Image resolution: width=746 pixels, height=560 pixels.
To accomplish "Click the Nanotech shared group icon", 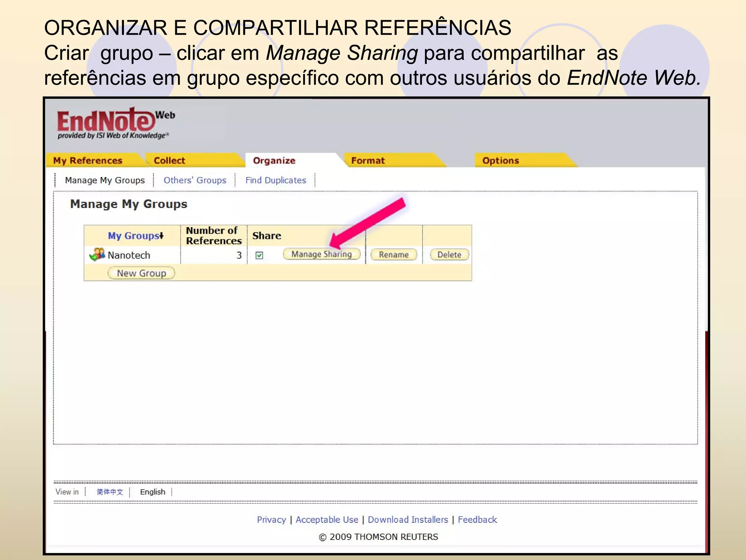I will pyautogui.click(x=97, y=254).
